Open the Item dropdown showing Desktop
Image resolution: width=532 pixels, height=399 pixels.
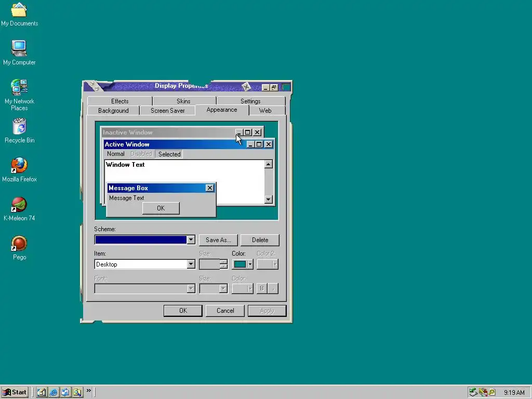(x=191, y=264)
